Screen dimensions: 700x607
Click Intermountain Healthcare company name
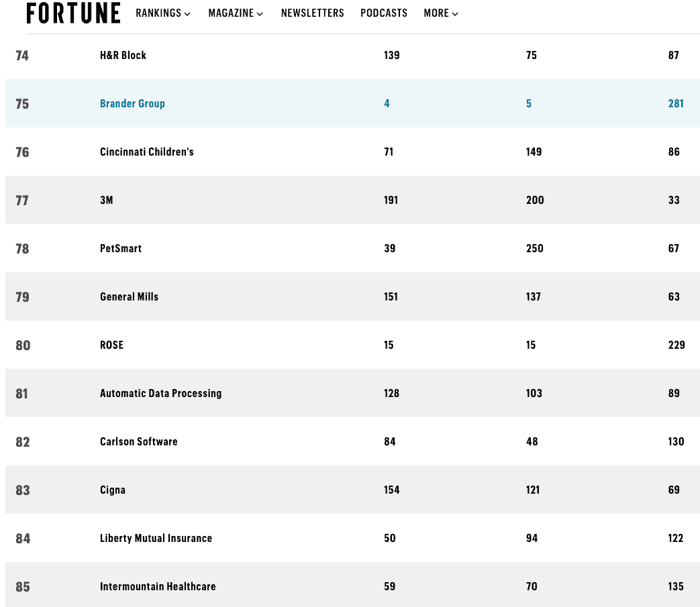coord(158,586)
